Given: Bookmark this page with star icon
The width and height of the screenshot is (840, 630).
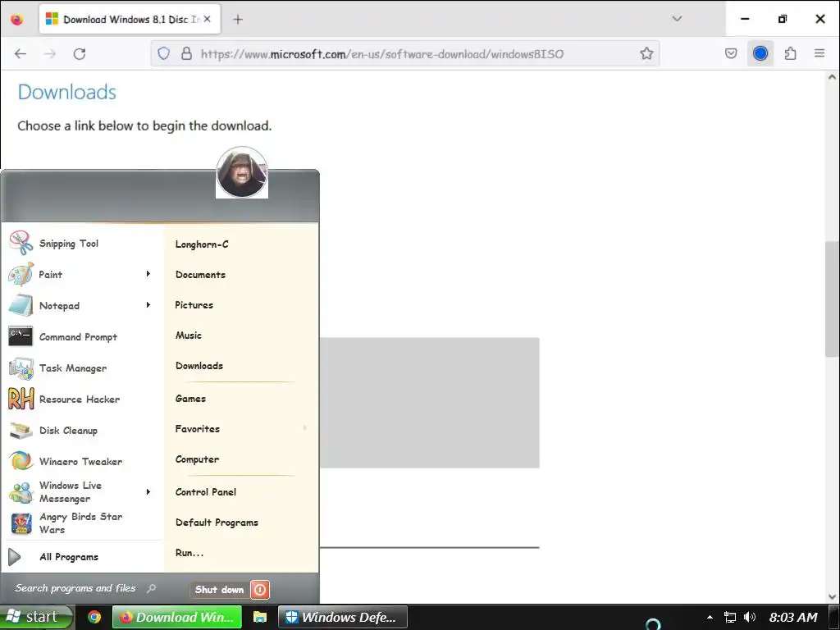Looking at the screenshot, I should [x=646, y=53].
